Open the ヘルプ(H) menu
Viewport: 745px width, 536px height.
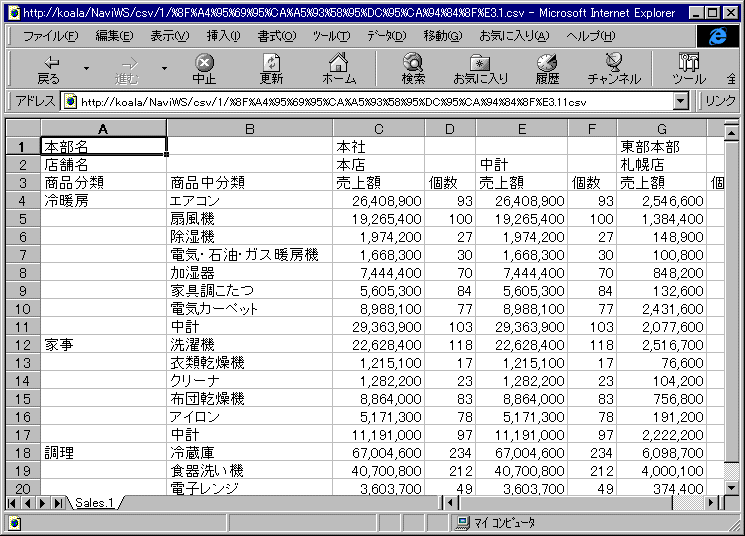pos(591,36)
